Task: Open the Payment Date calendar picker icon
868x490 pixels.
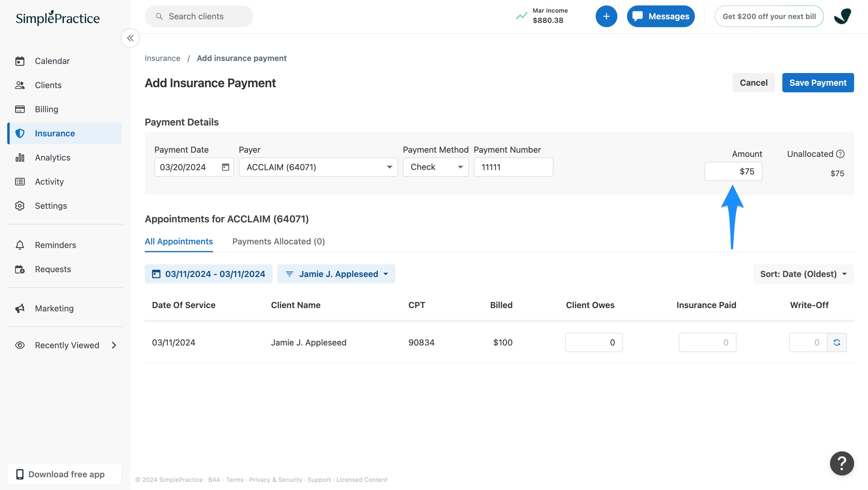Action: point(225,167)
